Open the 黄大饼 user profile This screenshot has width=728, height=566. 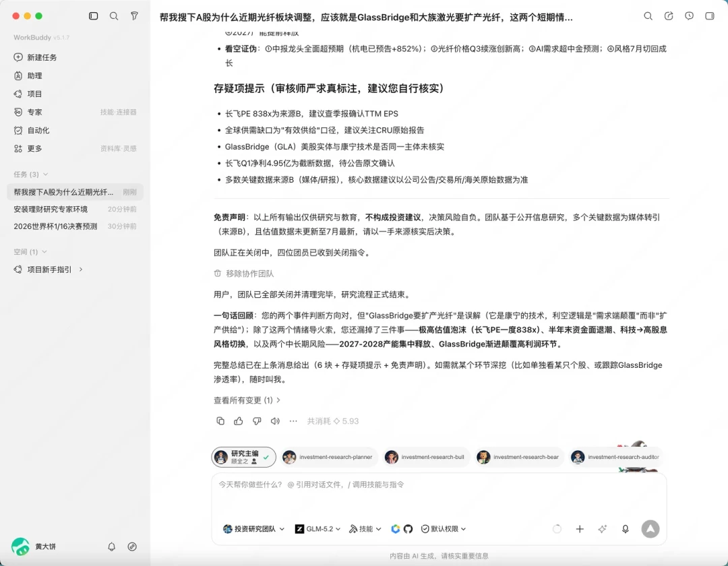(x=34, y=546)
